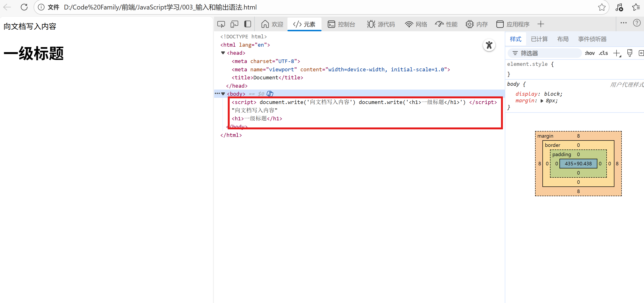This screenshot has width=644, height=303.
Task: Click the accessibility figure floating button
Action: click(489, 45)
